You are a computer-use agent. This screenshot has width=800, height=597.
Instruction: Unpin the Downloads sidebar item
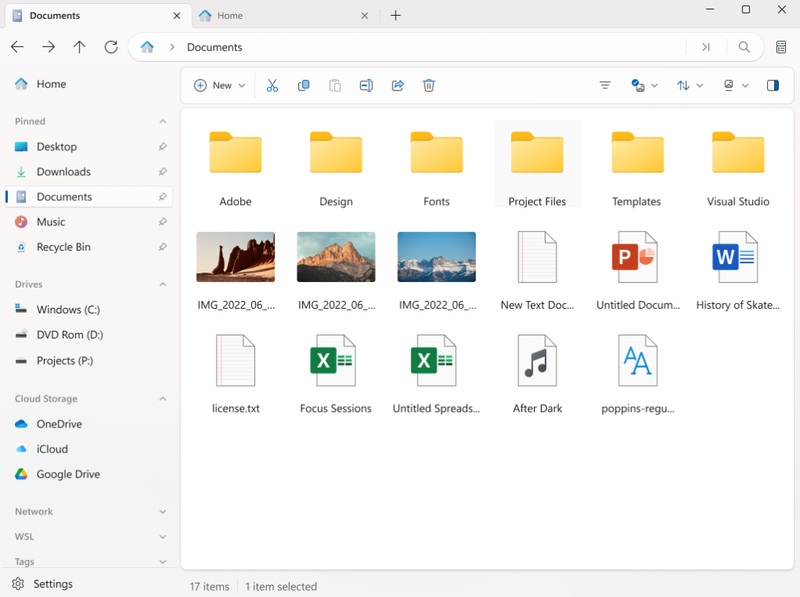163,172
